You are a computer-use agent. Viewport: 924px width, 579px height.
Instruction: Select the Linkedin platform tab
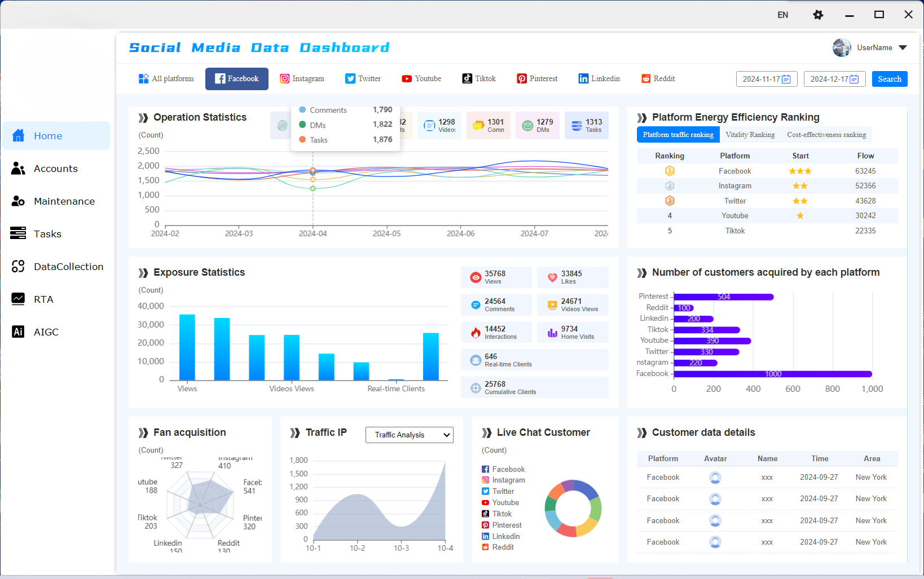tap(599, 79)
